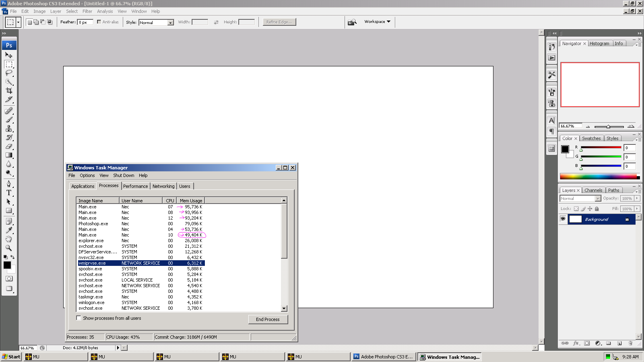Sort processes by Mem Usage column
This screenshot has height=362, width=644.
191,200
